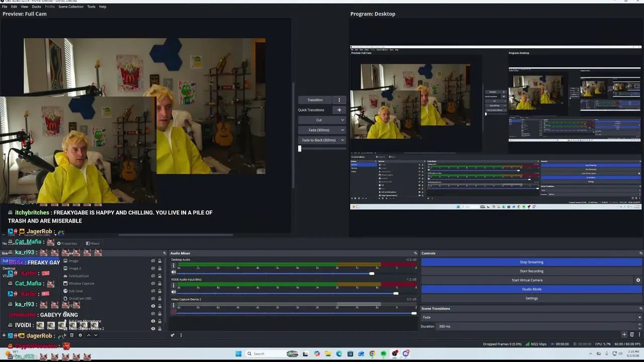644x362 pixels.
Task: Lock the Sub Goal source
Action: pos(160,291)
